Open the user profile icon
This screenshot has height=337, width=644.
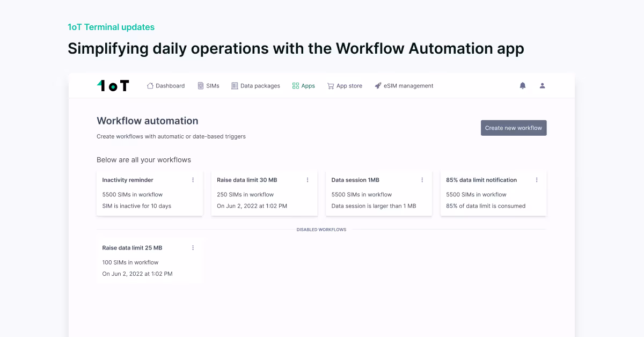pos(542,85)
